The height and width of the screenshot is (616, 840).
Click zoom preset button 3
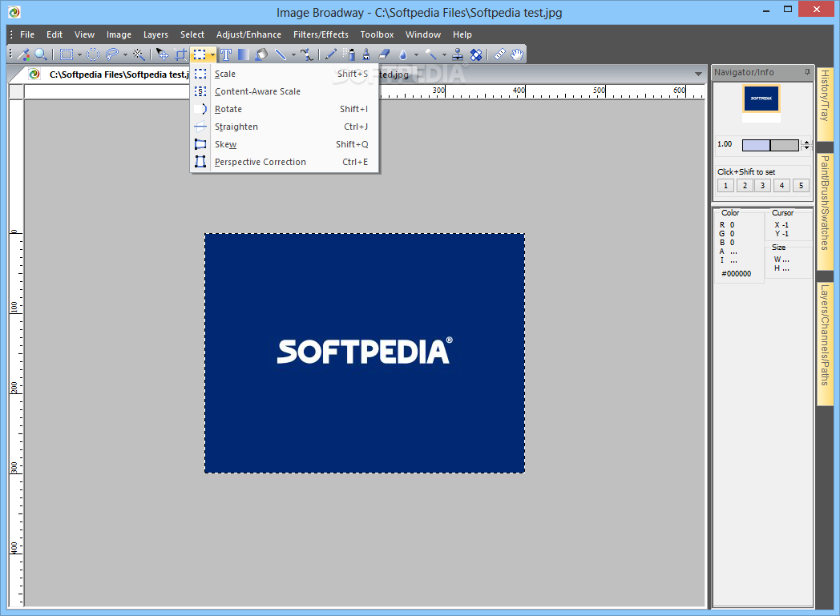[763, 186]
